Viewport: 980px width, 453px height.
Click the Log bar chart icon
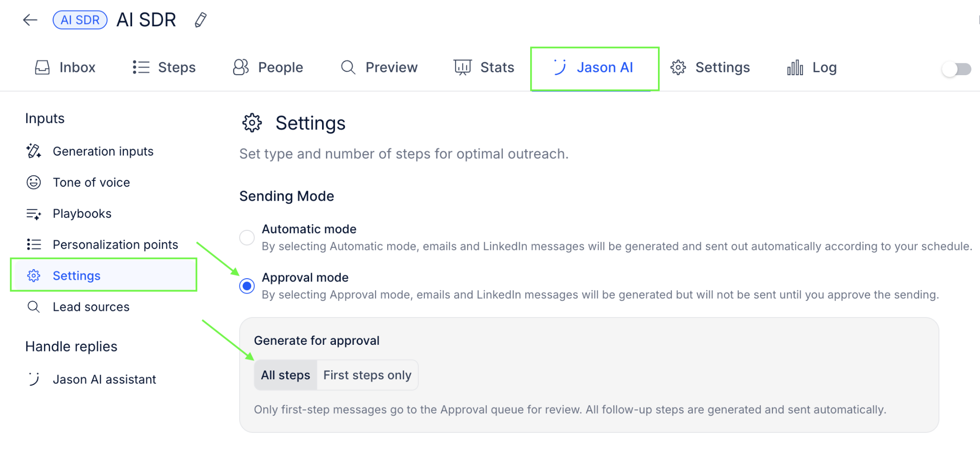coord(795,68)
